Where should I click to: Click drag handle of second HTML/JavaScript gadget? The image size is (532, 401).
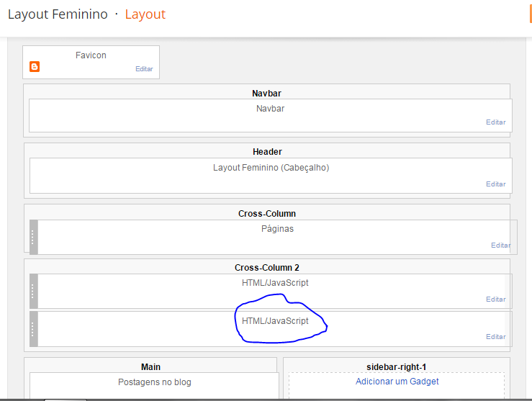[34, 329]
